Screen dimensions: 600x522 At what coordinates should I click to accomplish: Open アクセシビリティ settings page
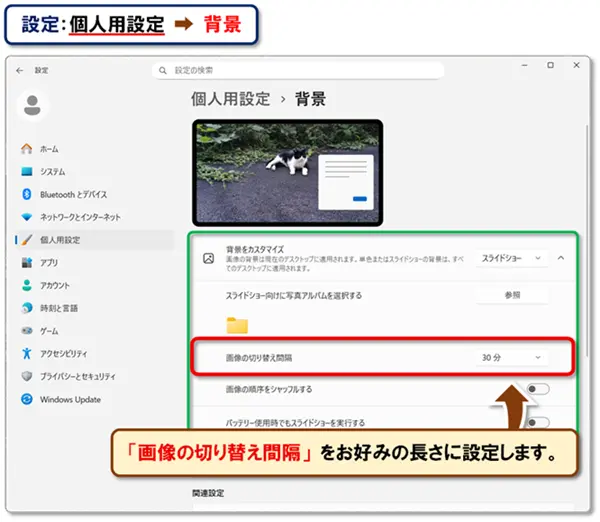[94, 354]
